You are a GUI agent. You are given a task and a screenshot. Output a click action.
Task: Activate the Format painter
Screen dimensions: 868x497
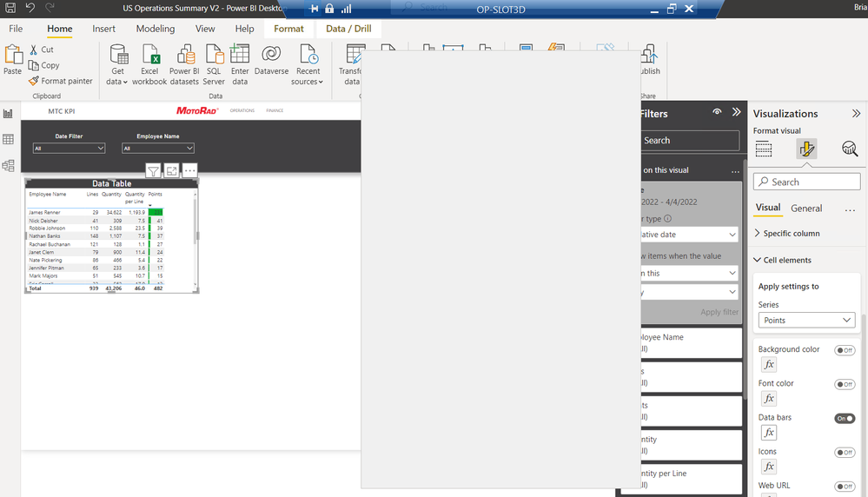(x=60, y=81)
